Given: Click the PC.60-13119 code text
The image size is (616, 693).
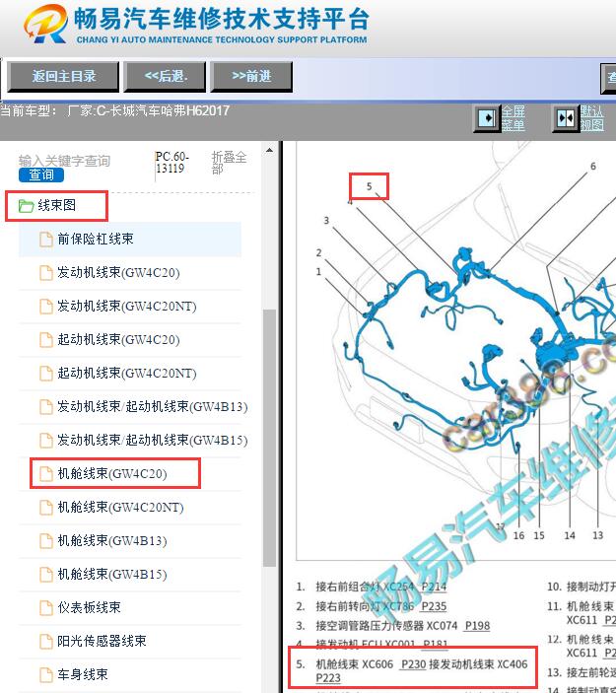Looking at the screenshot, I should (x=171, y=163).
